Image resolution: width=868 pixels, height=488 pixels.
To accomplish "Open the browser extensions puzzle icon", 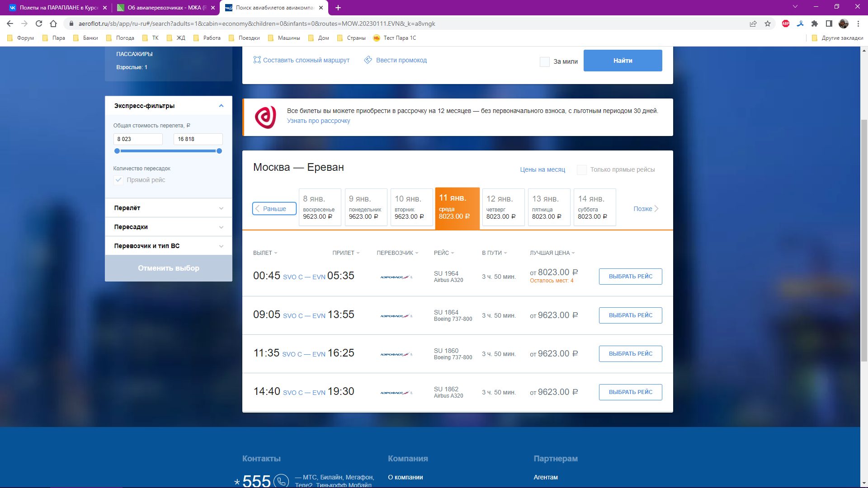I will 815,23.
